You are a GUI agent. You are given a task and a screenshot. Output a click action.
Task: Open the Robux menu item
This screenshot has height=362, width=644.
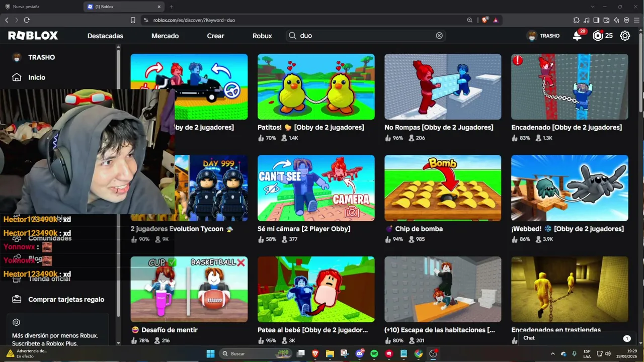click(x=262, y=36)
